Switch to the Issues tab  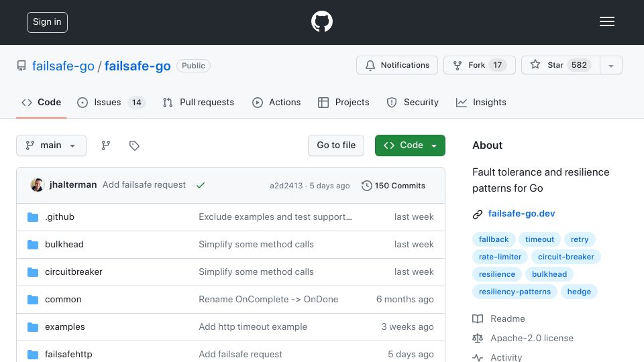click(x=111, y=102)
